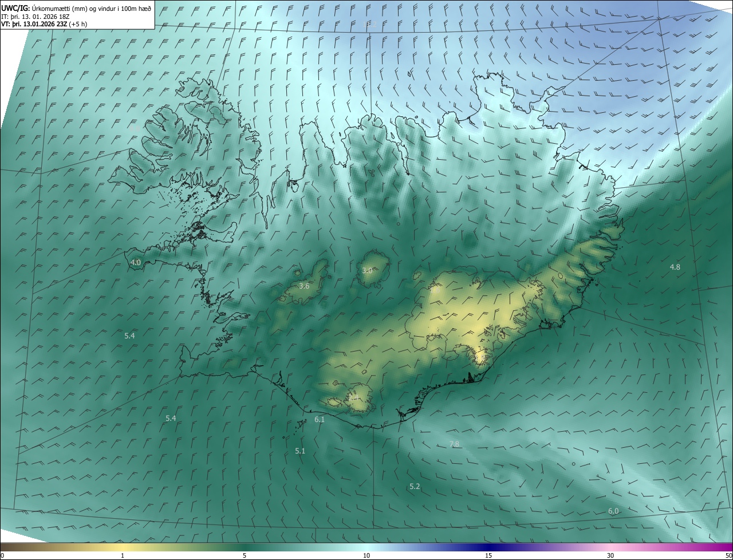The height and width of the screenshot is (560, 733).
Task: Select the 5.2 value label in the south
Action: (415, 487)
